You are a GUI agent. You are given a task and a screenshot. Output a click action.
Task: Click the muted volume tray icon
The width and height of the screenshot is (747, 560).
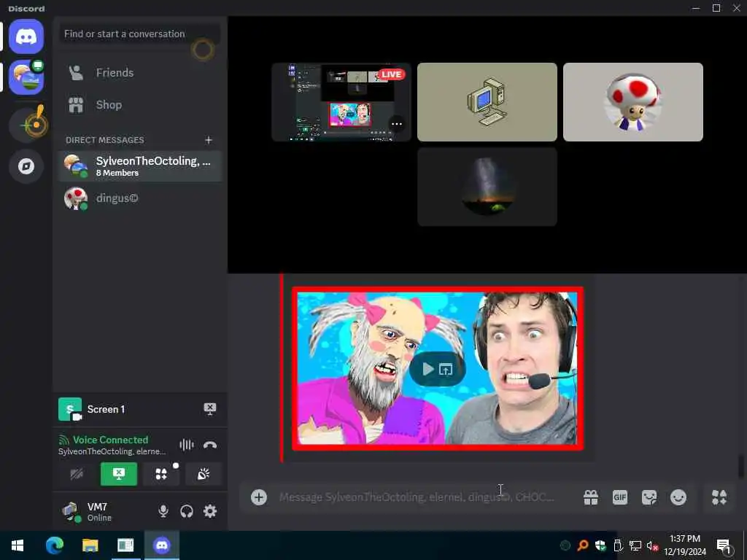pyautogui.click(x=652, y=545)
